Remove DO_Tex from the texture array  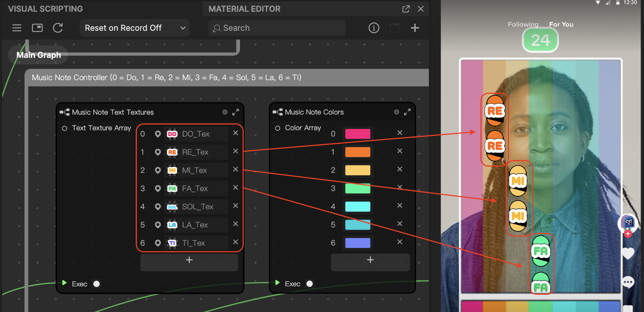click(236, 133)
